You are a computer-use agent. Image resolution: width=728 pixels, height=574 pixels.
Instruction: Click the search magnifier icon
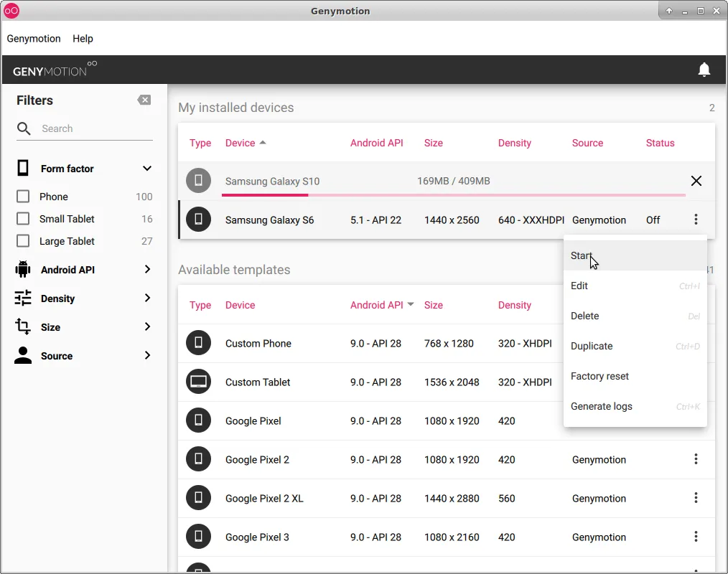pyautogui.click(x=24, y=128)
